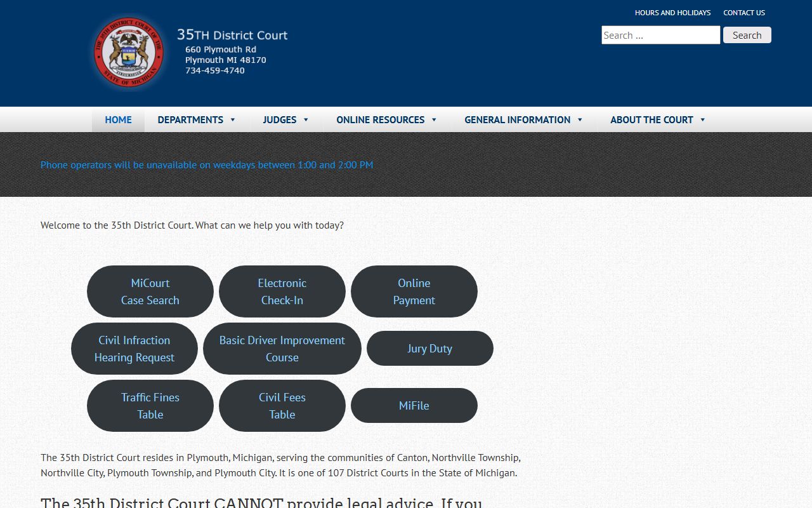Screen dimensions: 812x508
Task: Open the Jury Duty page
Action: (x=430, y=349)
